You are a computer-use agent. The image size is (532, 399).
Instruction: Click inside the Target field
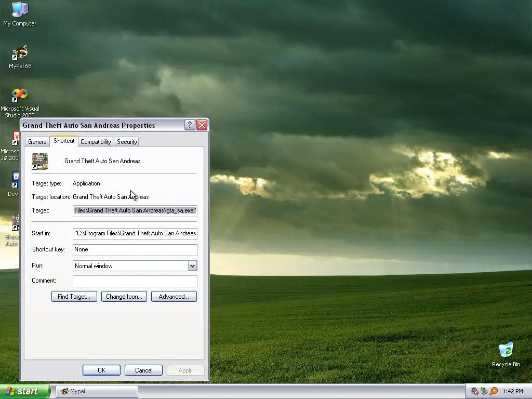(x=135, y=211)
